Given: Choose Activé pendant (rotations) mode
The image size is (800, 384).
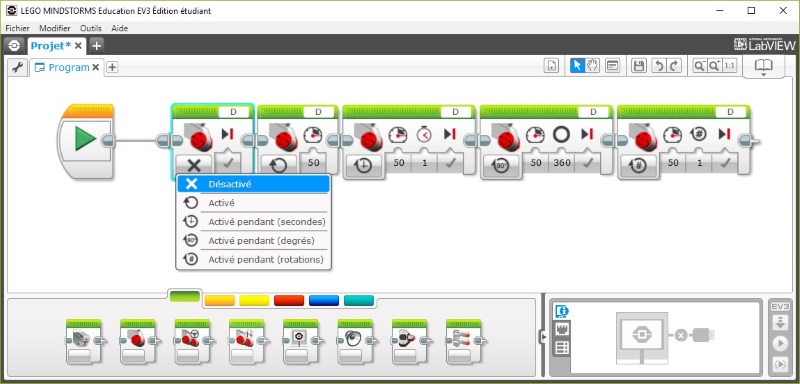Looking at the screenshot, I should click(x=253, y=259).
